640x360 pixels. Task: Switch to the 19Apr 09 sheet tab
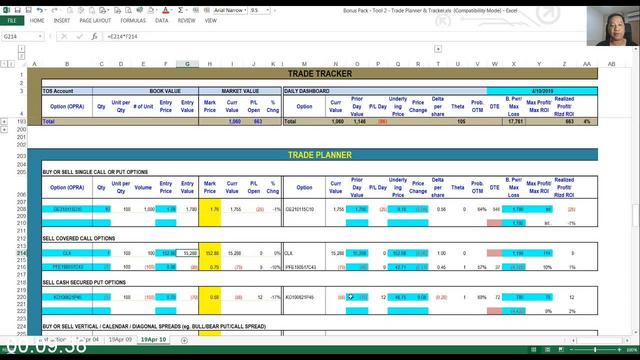tap(120, 340)
